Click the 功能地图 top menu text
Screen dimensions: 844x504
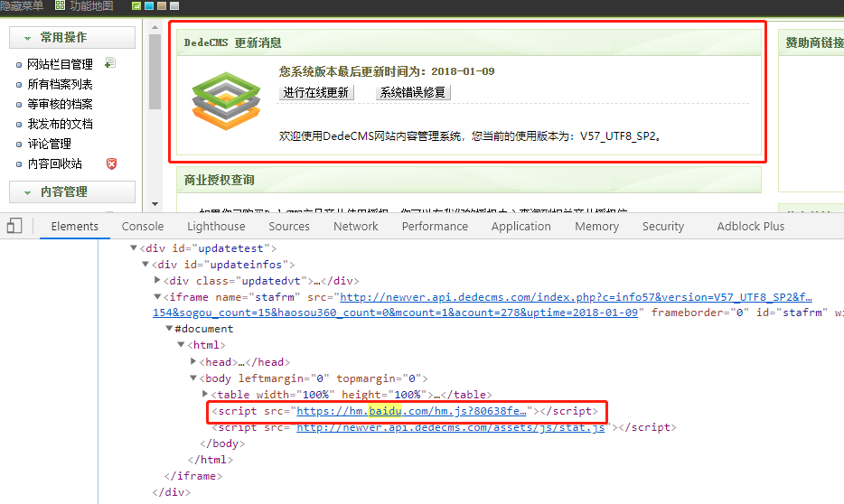91,6
